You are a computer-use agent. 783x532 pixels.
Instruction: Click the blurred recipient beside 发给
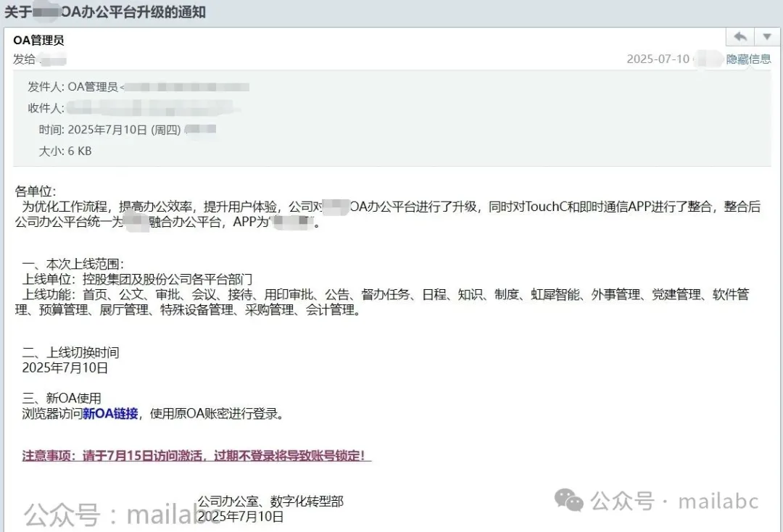pos(51,60)
